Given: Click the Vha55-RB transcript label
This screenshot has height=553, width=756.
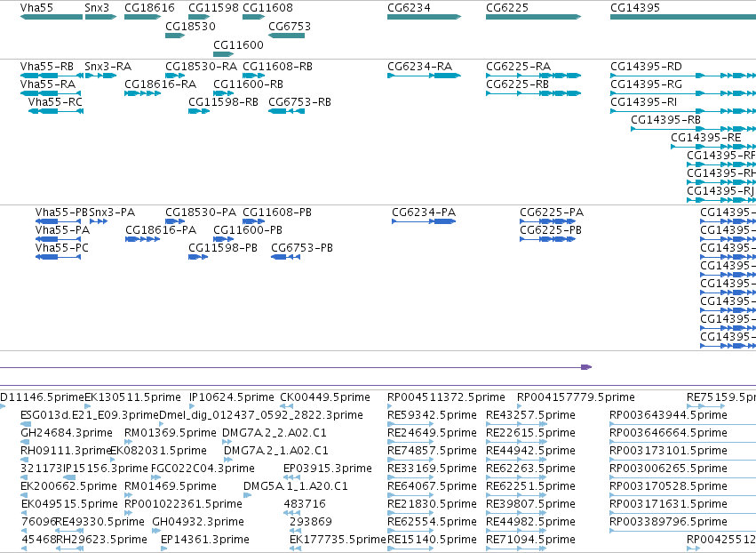Looking at the screenshot, I should coord(47,67).
